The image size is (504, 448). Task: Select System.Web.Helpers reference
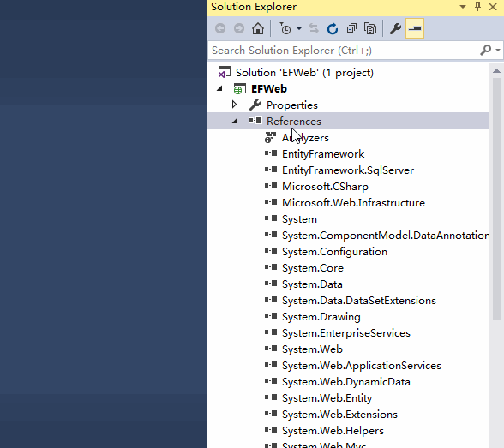(x=333, y=431)
